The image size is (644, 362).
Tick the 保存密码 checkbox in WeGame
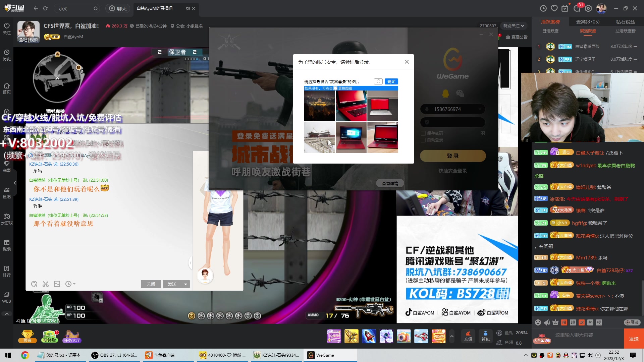pyautogui.click(x=423, y=133)
